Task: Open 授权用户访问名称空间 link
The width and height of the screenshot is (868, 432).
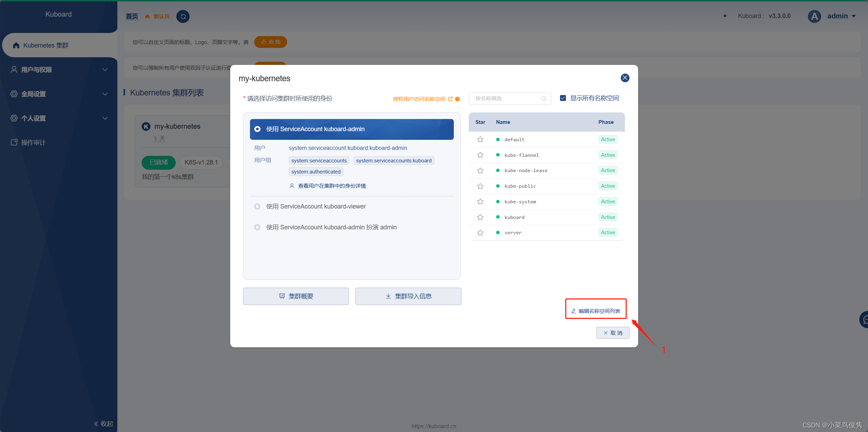Action: point(419,99)
